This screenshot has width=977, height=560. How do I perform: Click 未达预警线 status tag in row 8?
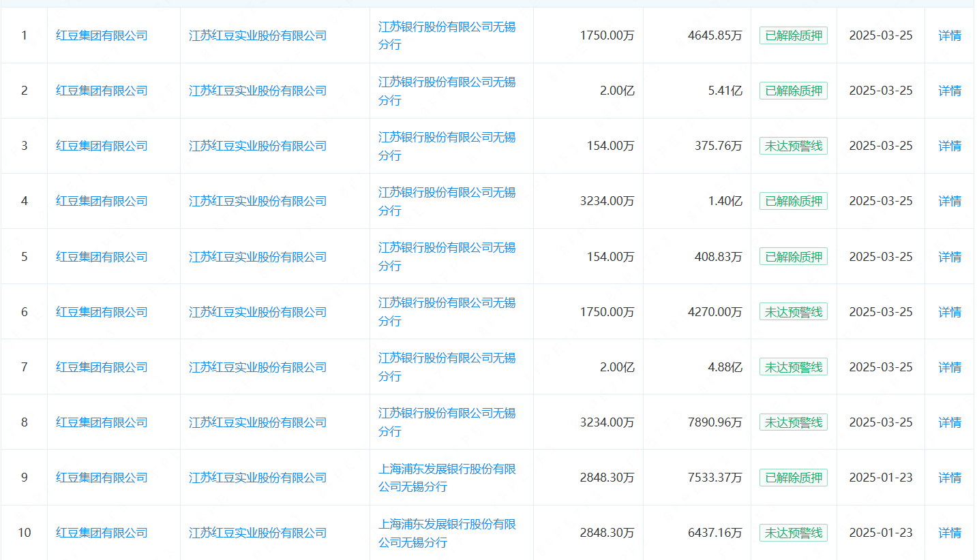[794, 422]
